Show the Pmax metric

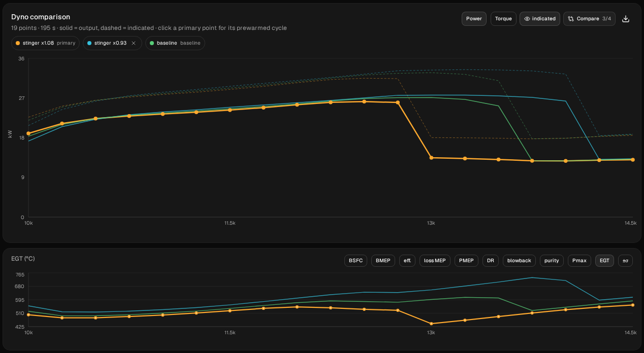tap(579, 261)
